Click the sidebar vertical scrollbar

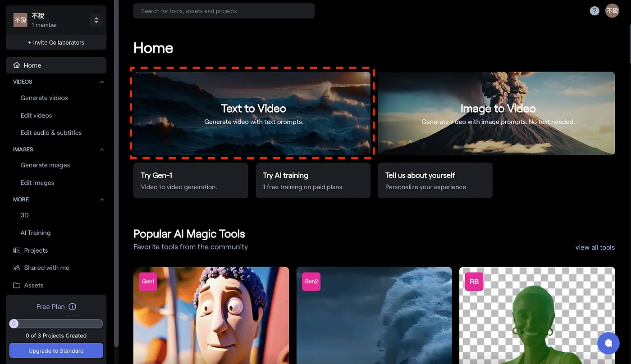[x=116, y=173]
